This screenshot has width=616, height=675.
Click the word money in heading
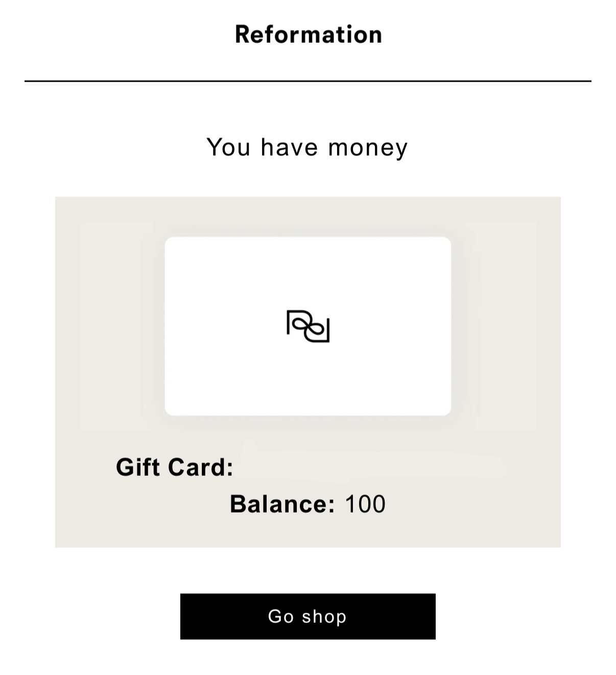tap(368, 148)
